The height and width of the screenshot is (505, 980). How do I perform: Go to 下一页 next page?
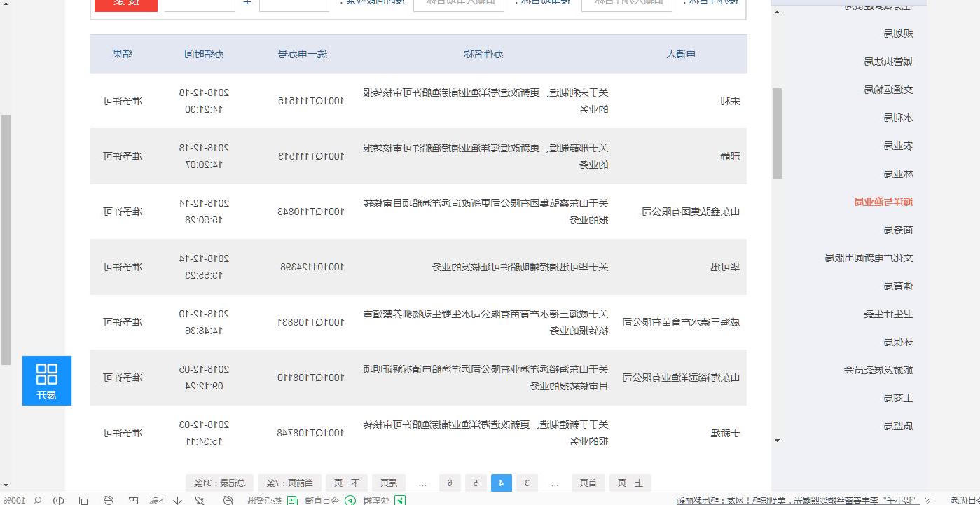(x=346, y=483)
